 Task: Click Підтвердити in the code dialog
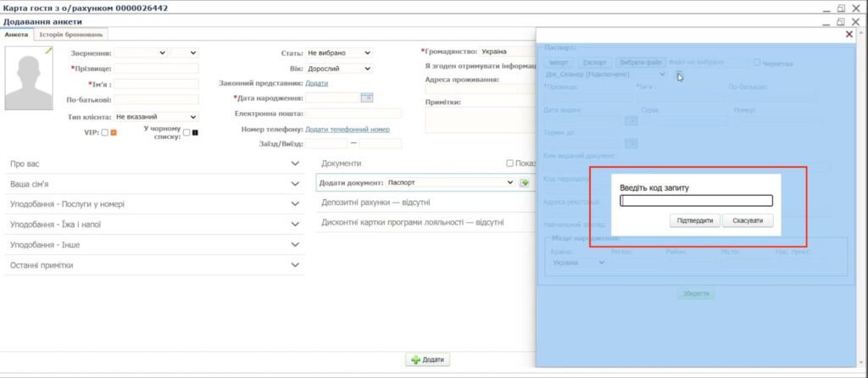695,221
